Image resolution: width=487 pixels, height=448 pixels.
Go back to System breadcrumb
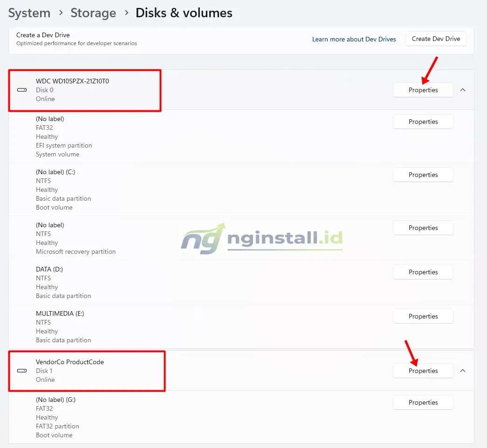(x=29, y=13)
